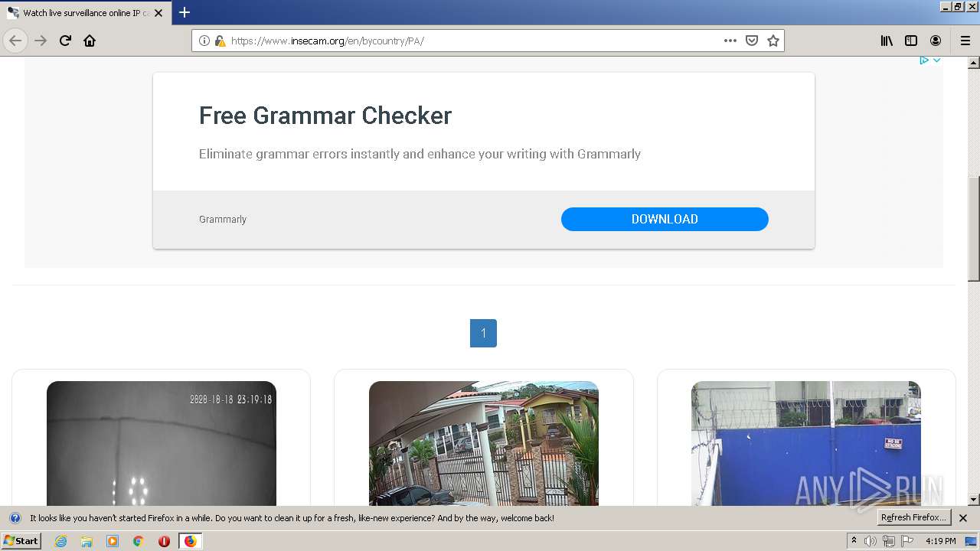Launch Google Chrome from the taskbar
The width and height of the screenshot is (980, 551).
138,541
